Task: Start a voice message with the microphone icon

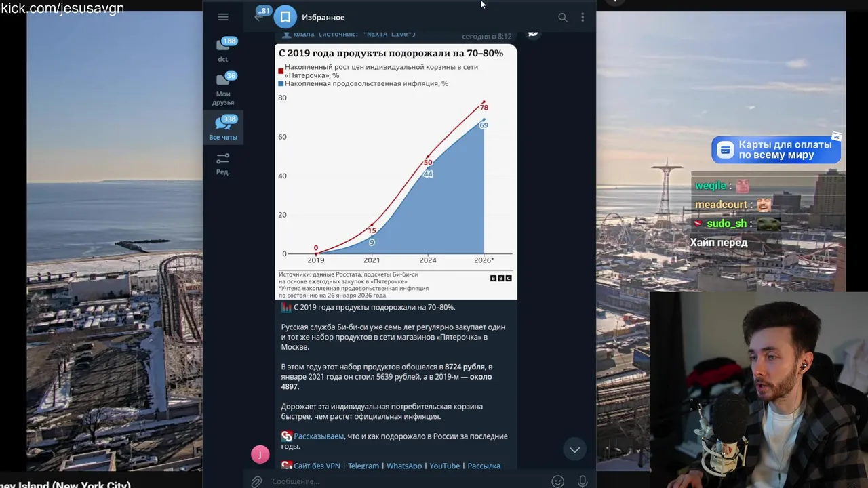Action: pos(583,481)
